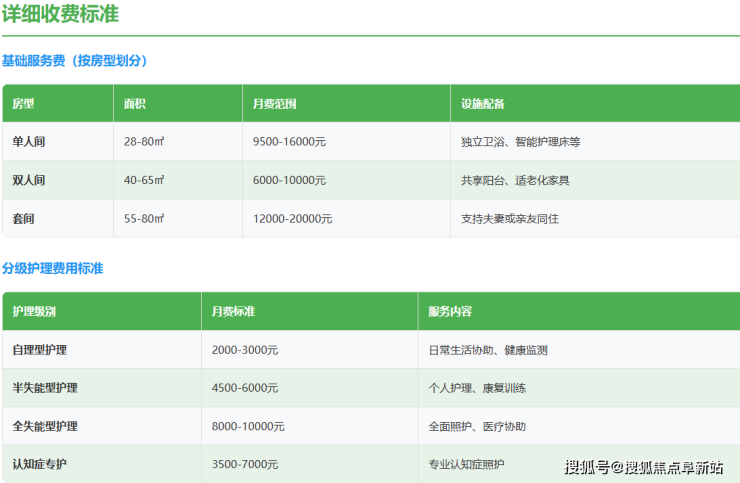Select the 设施配备 column header
This screenshot has height=483, width=740.
[x=483, y=104]
